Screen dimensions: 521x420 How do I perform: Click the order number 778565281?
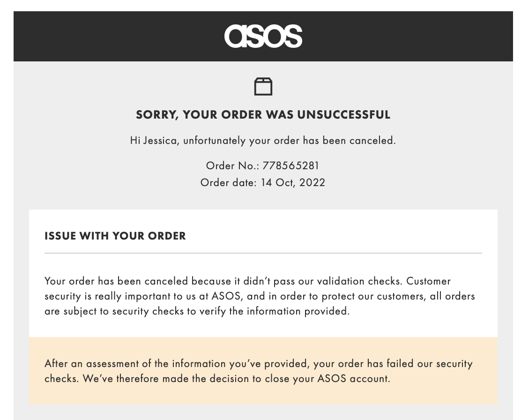click(x=291, y=165)
